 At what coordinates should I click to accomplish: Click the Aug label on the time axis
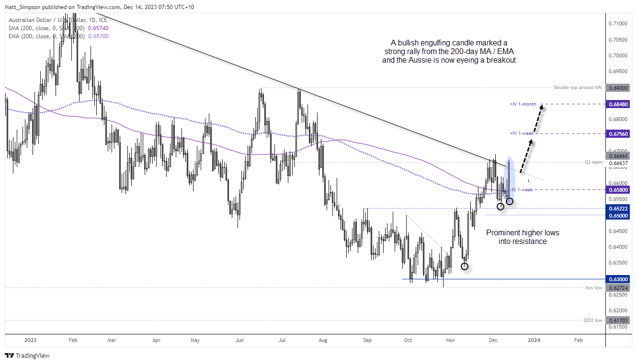tap(323, 340)
